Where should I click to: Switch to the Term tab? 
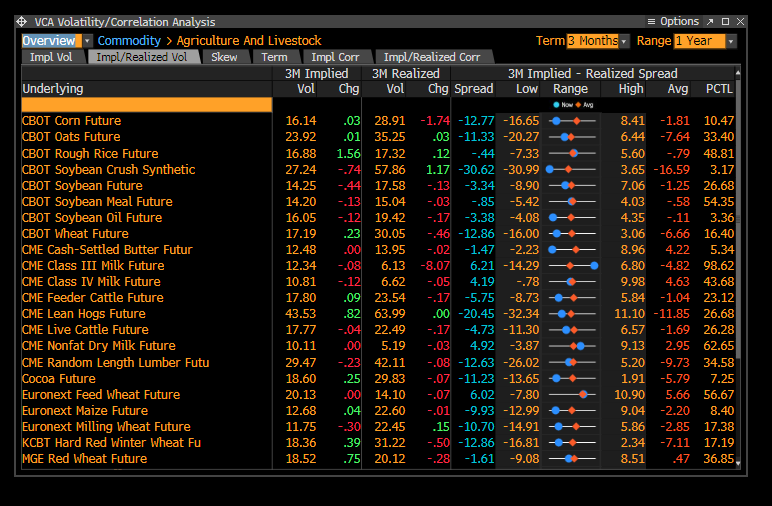point(274,57)
